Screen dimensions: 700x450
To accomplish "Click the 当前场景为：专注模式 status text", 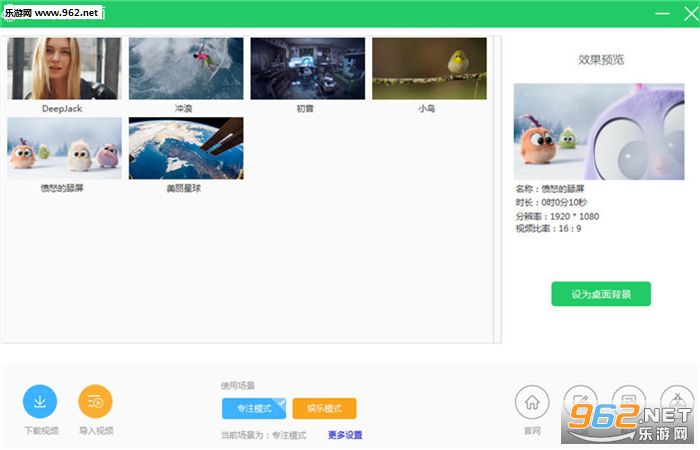I will [264, 435].
